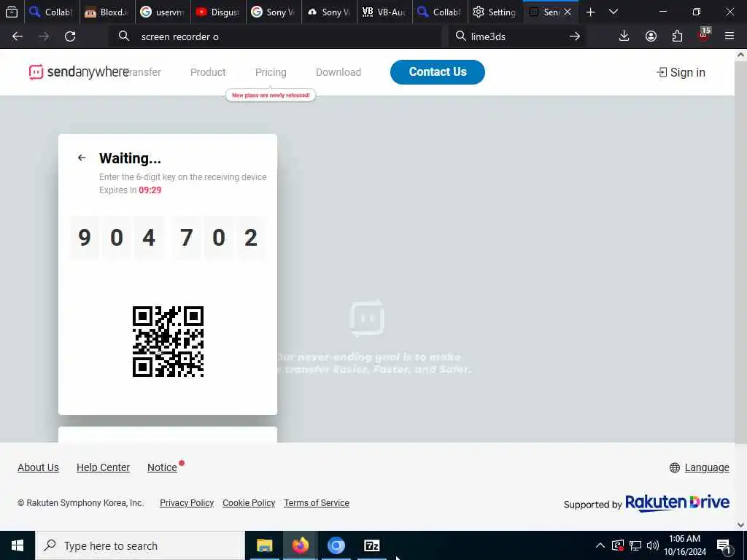Switch to the first Collab tab

[52, 12]
